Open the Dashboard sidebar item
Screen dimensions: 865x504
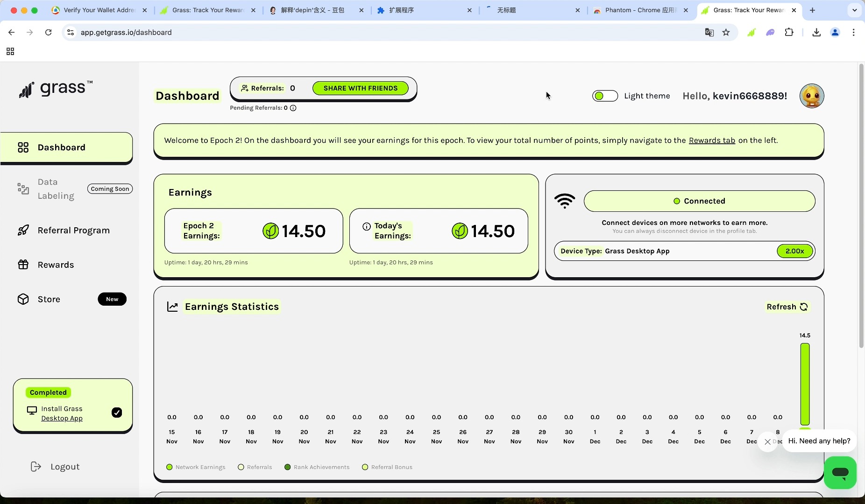66,147
